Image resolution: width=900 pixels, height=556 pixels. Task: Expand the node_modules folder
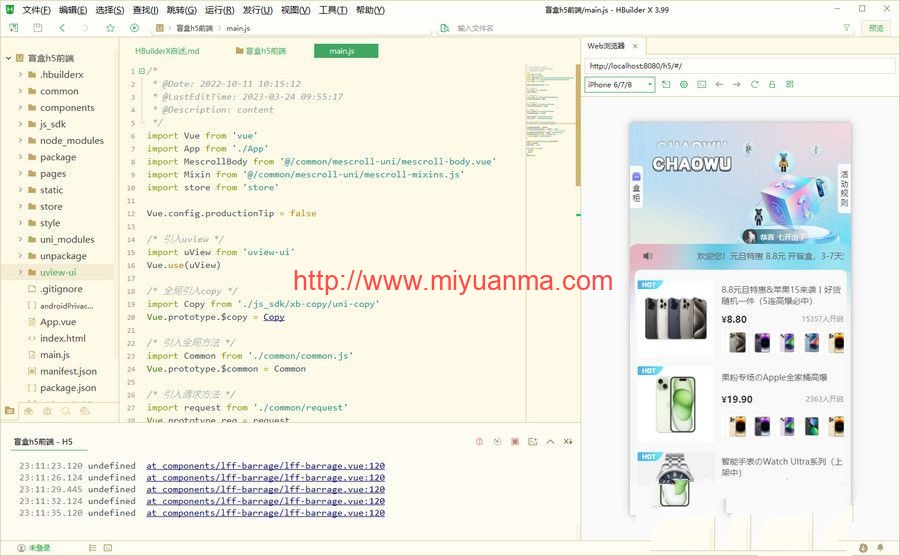click(20, 141)
